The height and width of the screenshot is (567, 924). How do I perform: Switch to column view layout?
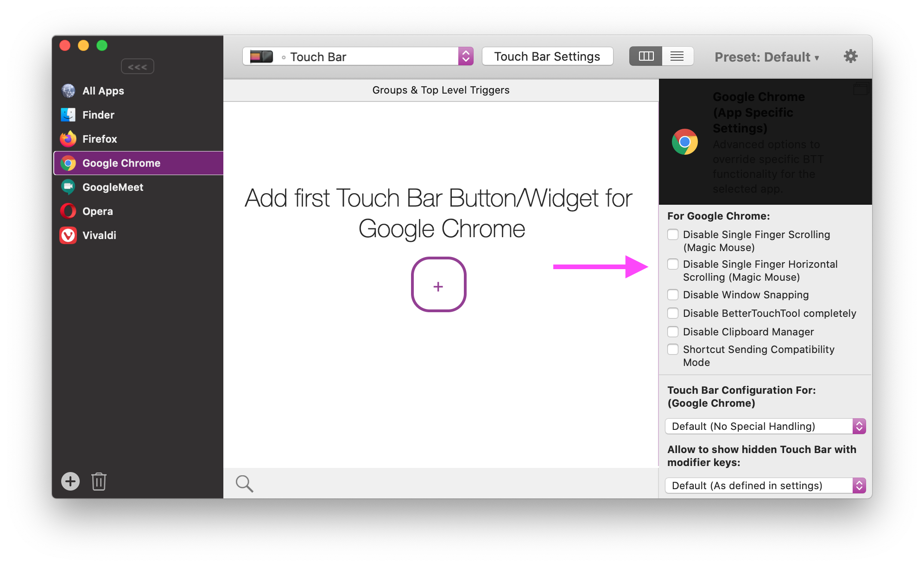click(646, 57)
